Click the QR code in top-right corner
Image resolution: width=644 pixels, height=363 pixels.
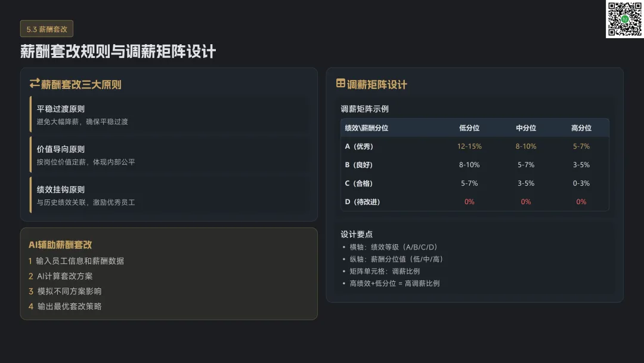pos(624,19)
